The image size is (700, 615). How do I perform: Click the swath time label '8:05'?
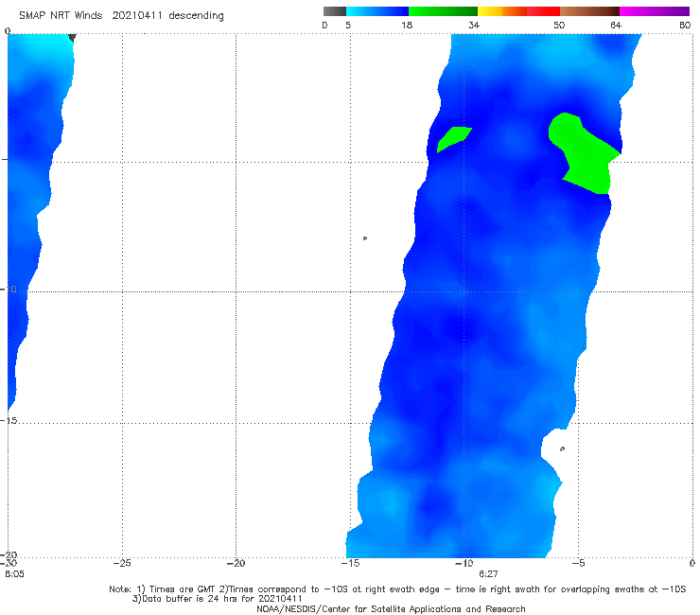[x=14, y=574]
